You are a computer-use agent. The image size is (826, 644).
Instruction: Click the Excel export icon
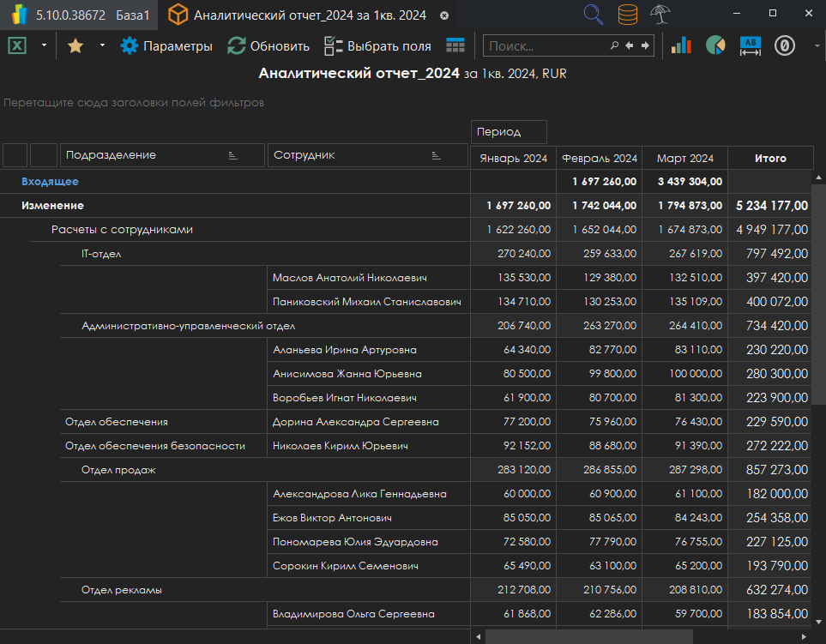pyautogui.click(x=17, y=46)
